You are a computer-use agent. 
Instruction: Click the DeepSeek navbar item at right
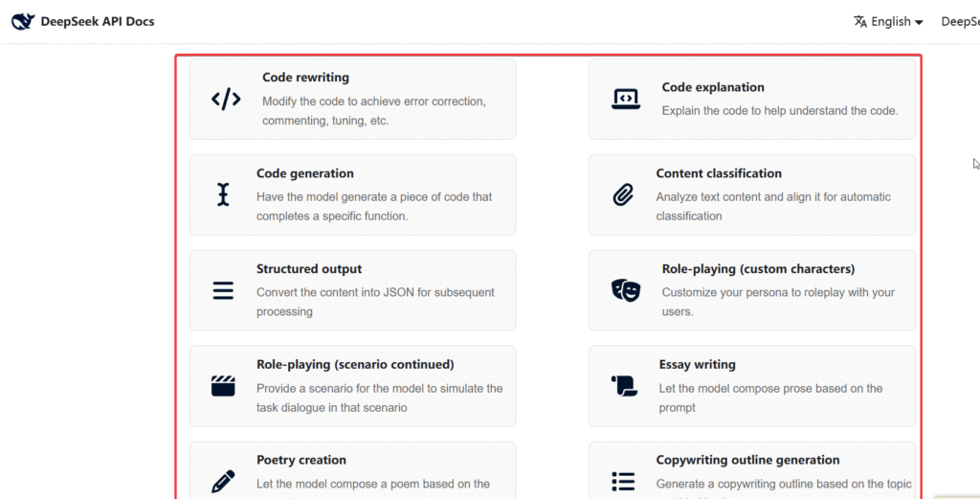click(x=960, y=21)
